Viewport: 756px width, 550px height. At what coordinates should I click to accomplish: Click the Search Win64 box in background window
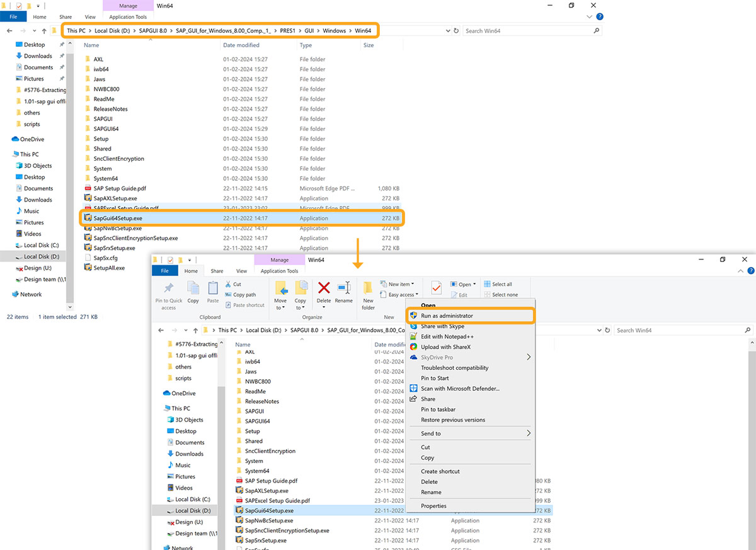coord(532,30)
